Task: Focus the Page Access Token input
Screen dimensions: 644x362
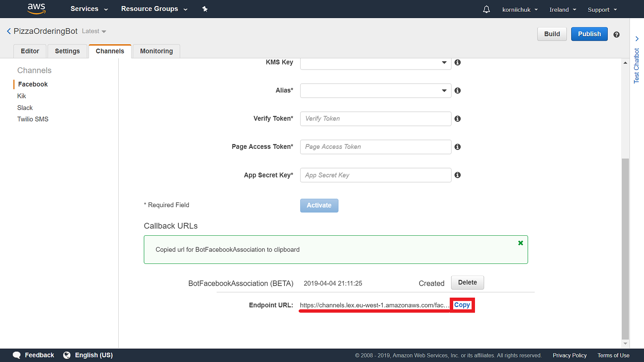Action: click(376, 147)
